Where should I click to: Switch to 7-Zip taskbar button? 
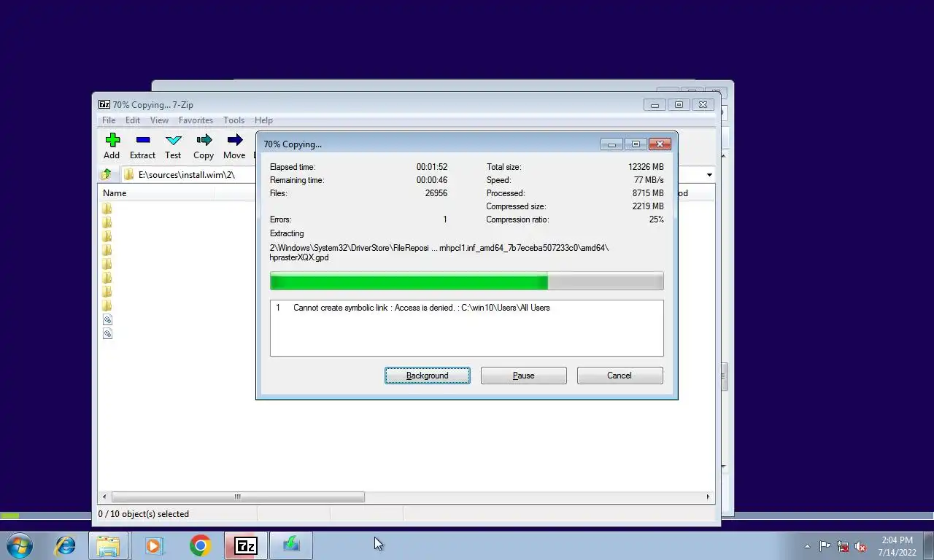coord(246,545)
